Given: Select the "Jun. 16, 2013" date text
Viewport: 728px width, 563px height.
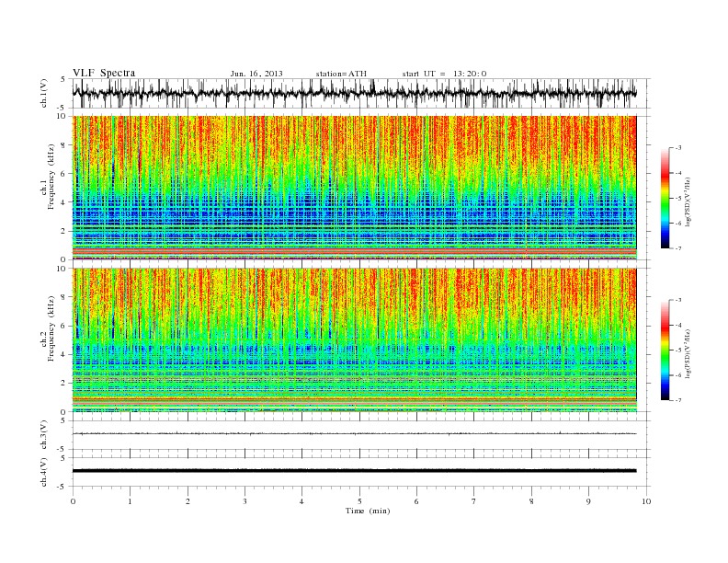Looking at the screenshot, I should [x=256, y=74].
